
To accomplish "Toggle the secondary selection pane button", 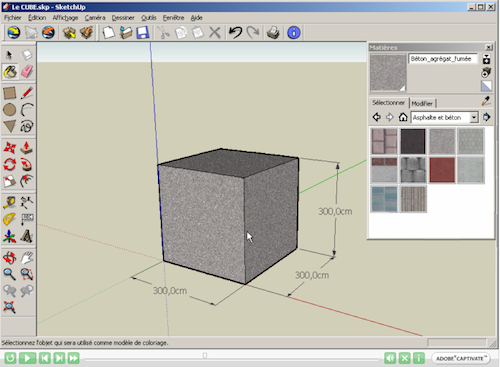I will click(x=487, y=59).
